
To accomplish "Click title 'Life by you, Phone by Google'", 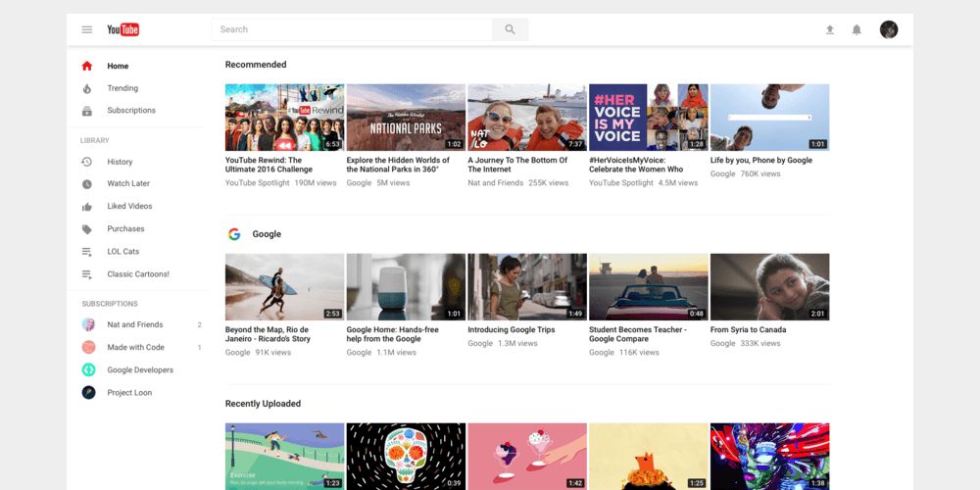I will [x=761, y=160].
